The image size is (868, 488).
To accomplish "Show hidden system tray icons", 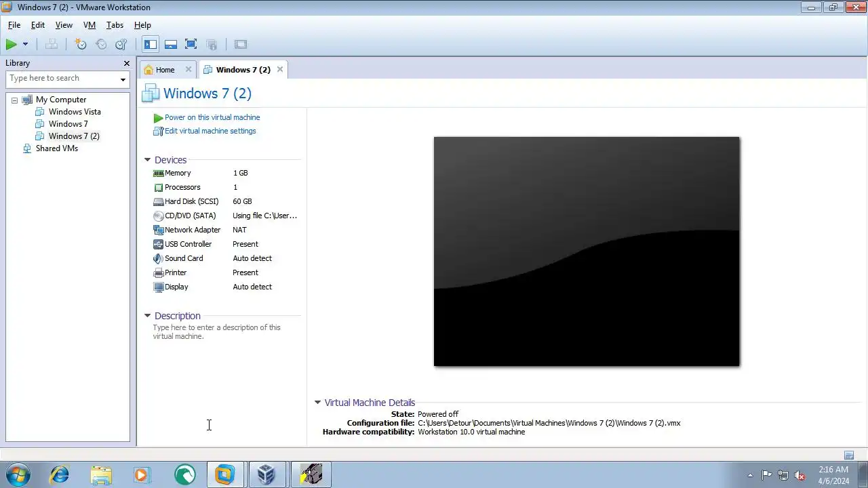I will (x=750, y=475).
